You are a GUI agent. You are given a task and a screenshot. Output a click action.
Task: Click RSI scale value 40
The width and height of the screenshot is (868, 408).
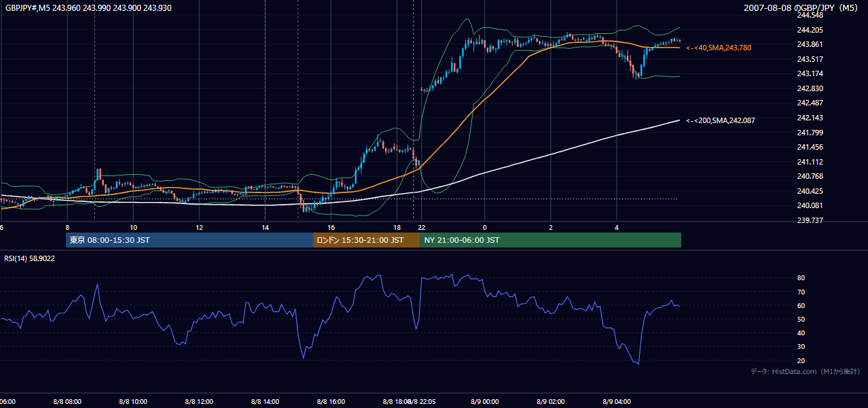pos(801,333)
